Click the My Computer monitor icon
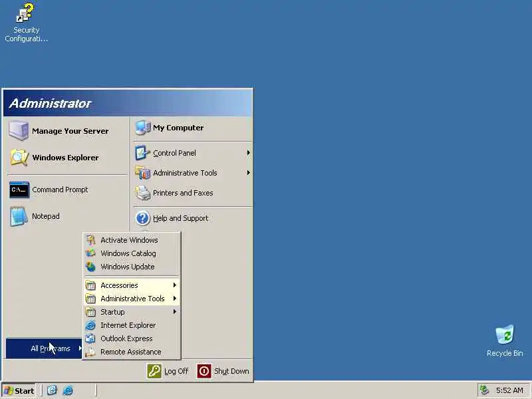Viewport: 532px width, 399px height. click(142, 128)
